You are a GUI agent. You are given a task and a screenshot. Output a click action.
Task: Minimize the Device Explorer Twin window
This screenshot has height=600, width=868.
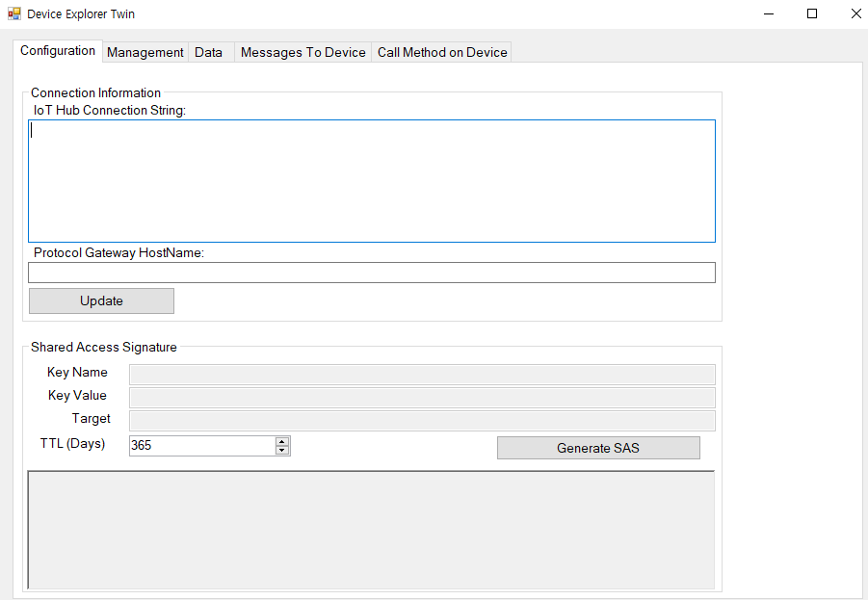(x=769, y=13)
